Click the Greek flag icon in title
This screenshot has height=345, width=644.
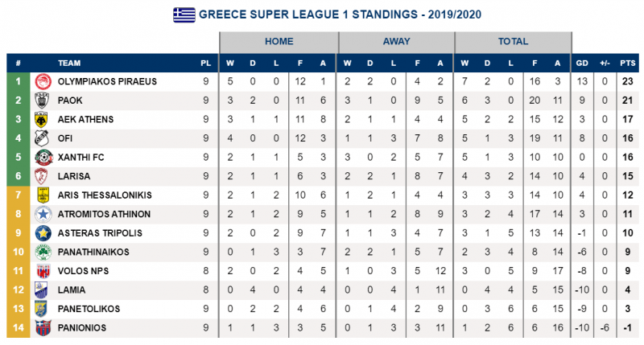pyautogui.click(x=184, y=14)
